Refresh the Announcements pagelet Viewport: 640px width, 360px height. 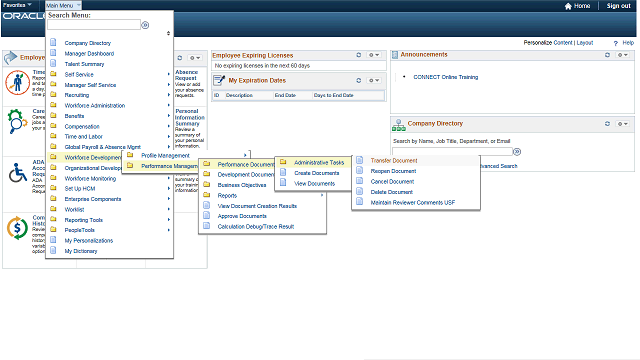point(607,55)
